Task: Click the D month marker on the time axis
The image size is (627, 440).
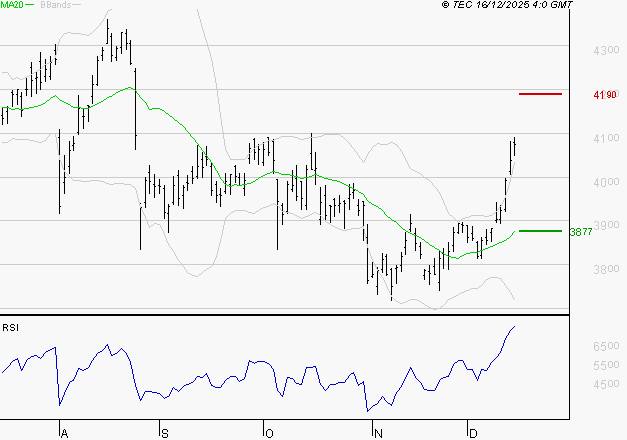Action: 473,433
